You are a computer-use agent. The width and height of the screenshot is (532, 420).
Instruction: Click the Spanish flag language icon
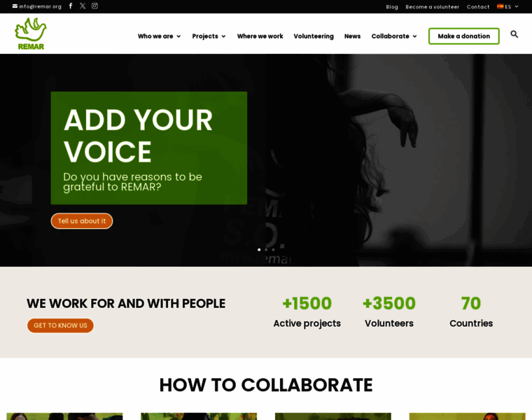click(500, 6)
